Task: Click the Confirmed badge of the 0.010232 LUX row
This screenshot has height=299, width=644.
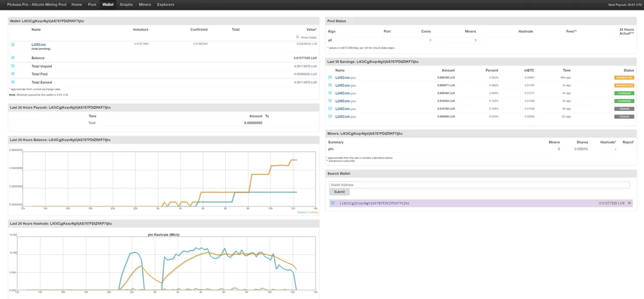Action: tap(624, 101)
